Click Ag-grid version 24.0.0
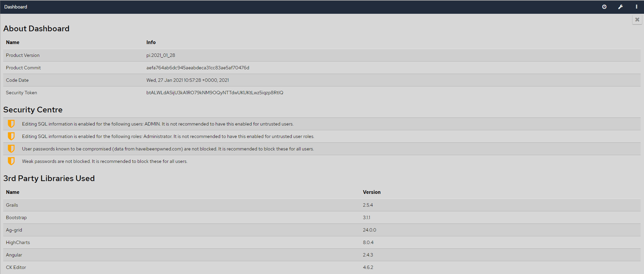The height and width of the screenshot is (274, 644). point(370,230)
